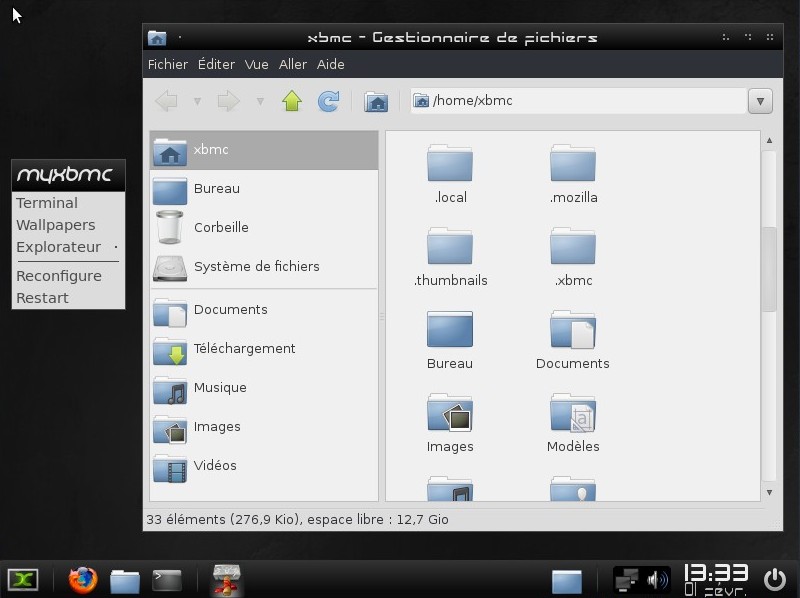Reload the current folder view
The image size is (800, 598).
tap(329, 101)
